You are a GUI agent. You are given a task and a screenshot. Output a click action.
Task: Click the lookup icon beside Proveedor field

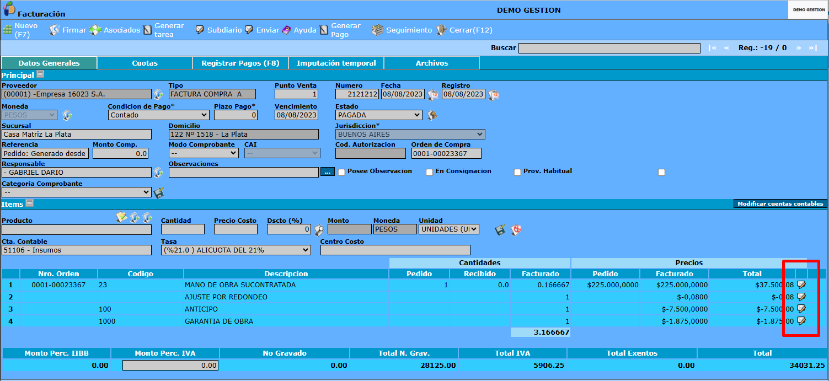158,95
